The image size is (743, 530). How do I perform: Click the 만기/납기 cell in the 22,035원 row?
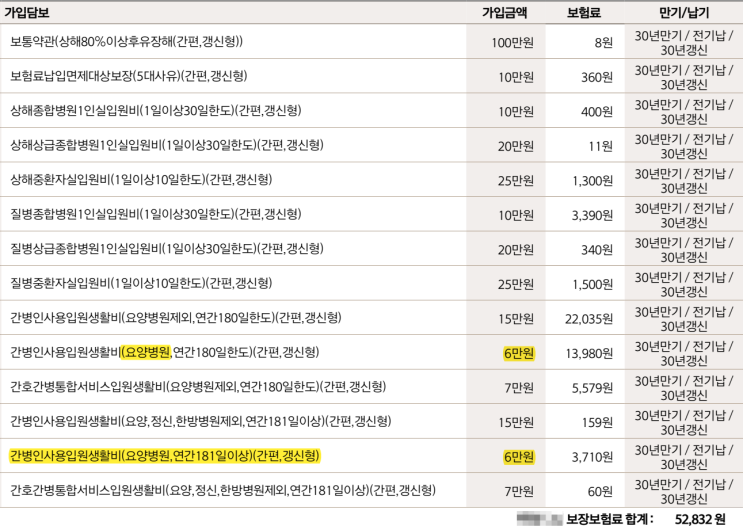click(x=684, y=318)
